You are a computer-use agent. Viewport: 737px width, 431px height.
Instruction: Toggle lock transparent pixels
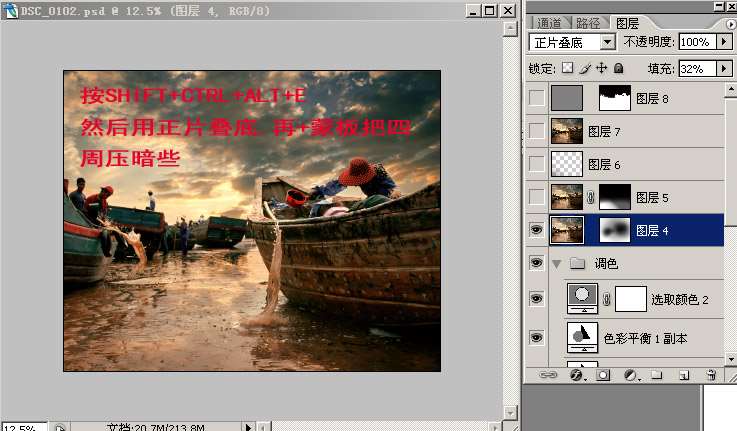567,69
